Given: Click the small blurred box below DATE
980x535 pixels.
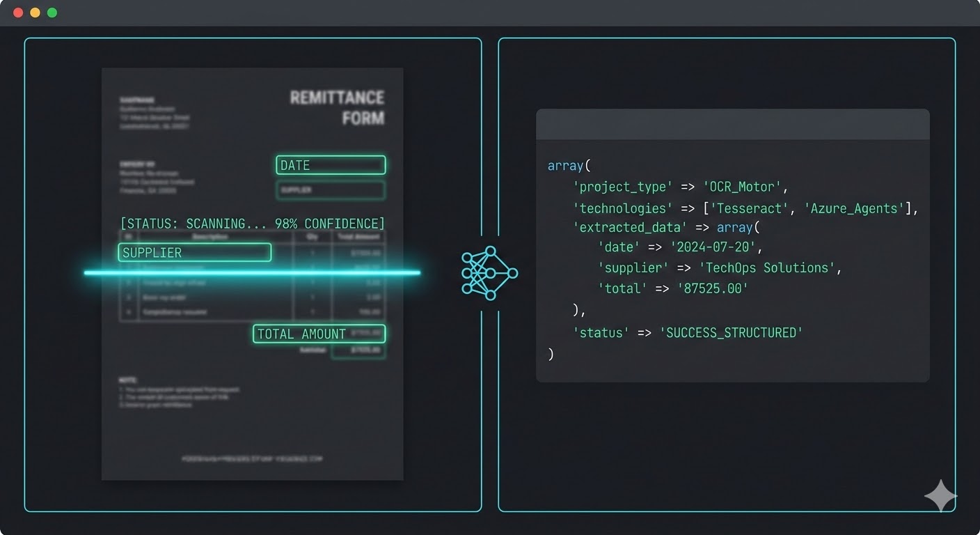Looking at the screenshot, I should [331, 189].
